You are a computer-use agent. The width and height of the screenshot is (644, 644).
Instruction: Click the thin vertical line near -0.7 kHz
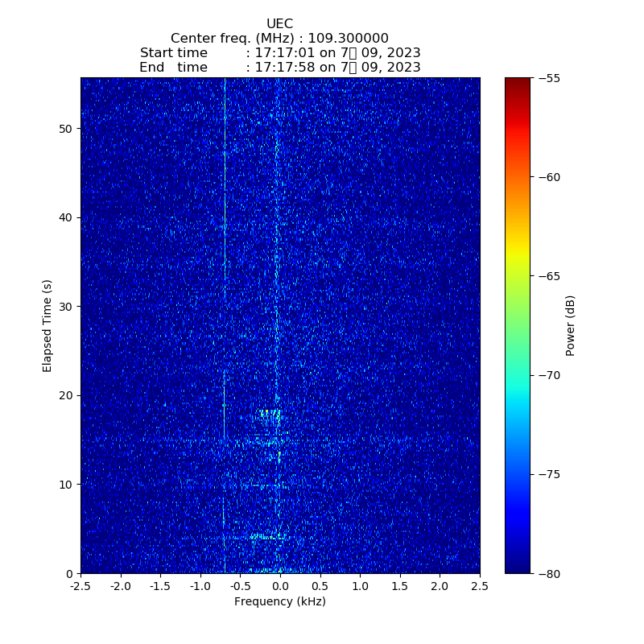(225, 242)
